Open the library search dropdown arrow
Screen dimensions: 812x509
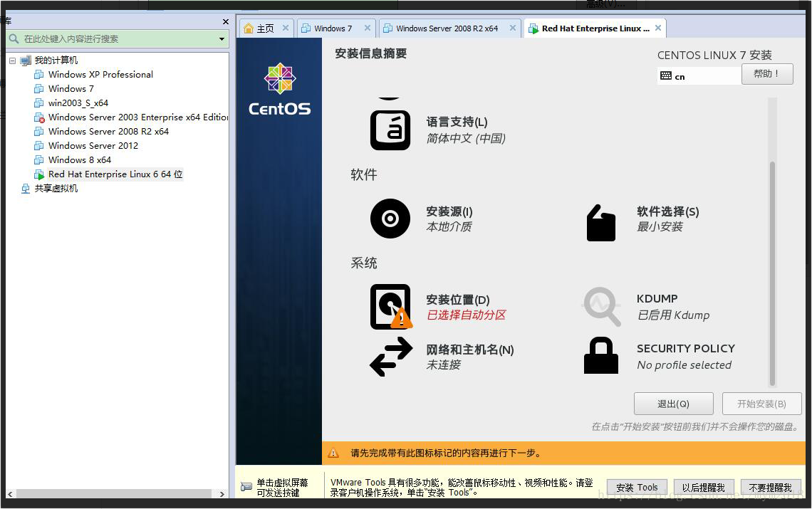click(222, 39)
